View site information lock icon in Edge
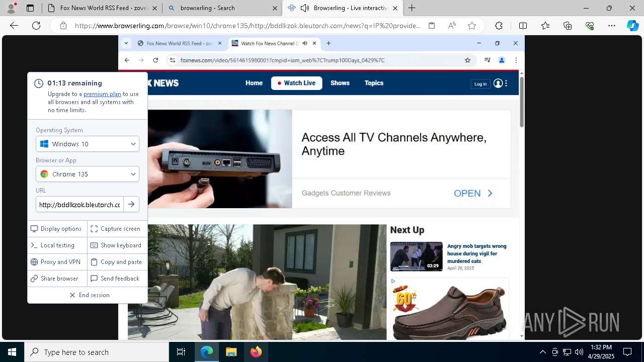 tap(63, 26)
